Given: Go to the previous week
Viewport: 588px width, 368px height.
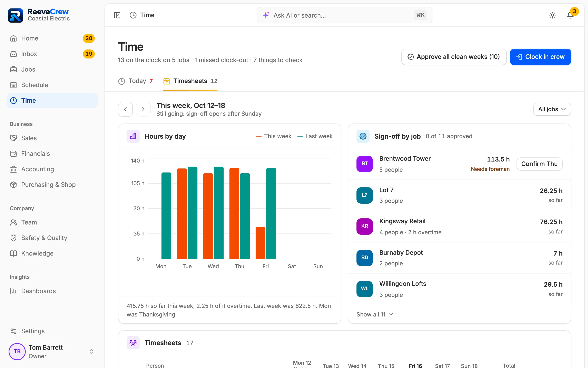Looking at the screenshot, I should pyautogui.click(x=125, y=109).
